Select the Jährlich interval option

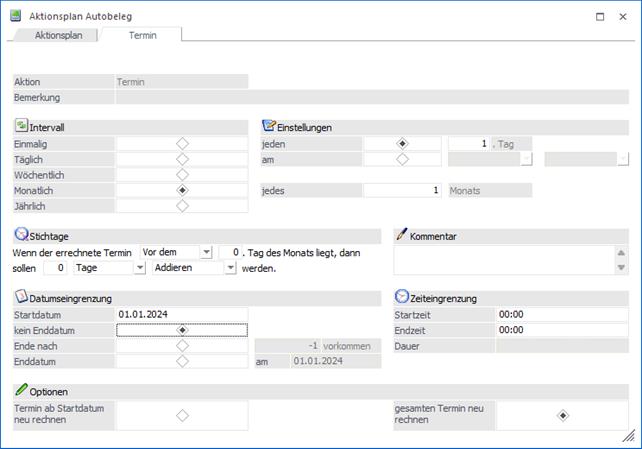coord(182,206)
